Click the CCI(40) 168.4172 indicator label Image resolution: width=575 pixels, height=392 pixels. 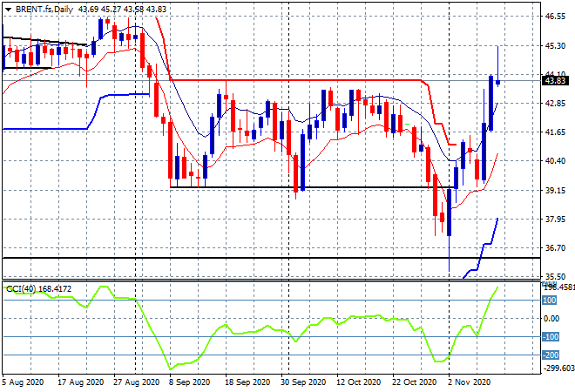pyautogui.click(x=39, y=289)
